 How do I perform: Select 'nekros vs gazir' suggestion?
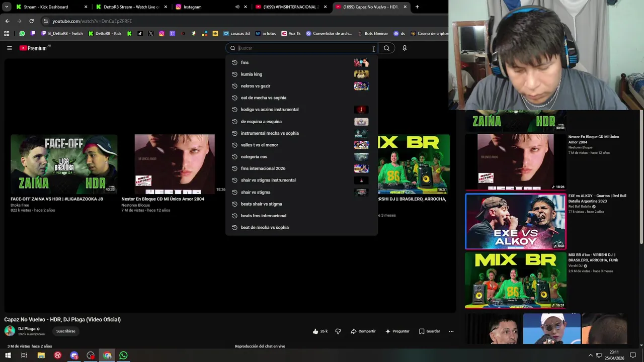coord(301,86)
